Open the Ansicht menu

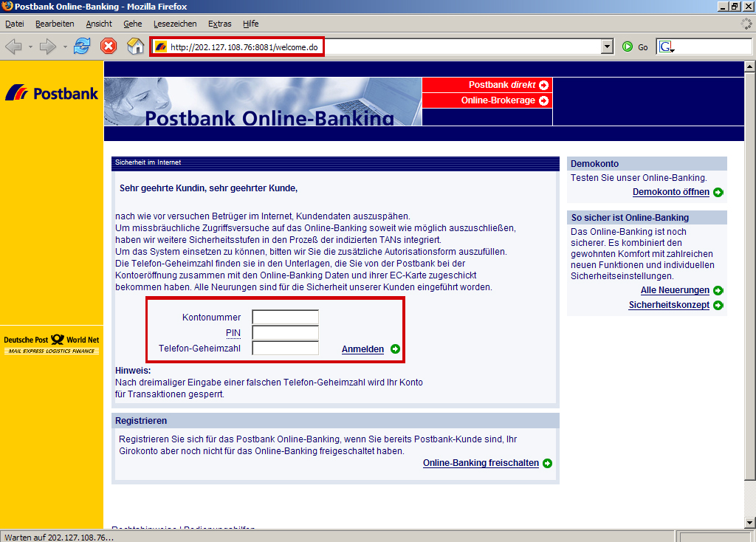(99, 24)
